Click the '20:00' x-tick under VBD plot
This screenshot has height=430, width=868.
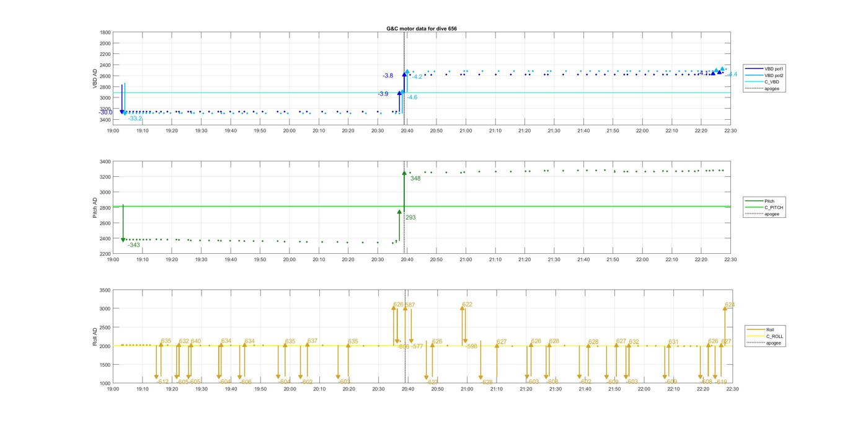click(x=290, y=131)
